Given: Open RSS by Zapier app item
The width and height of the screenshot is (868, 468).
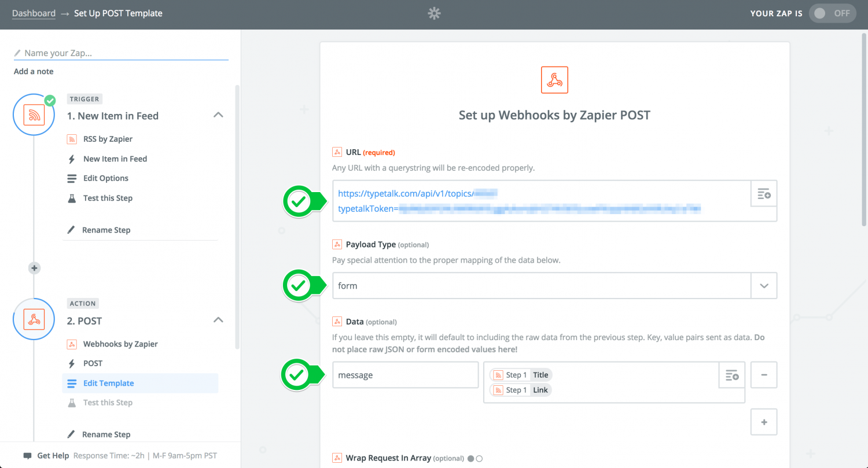Looking at the screenshot, I should [x=108, y=139].
